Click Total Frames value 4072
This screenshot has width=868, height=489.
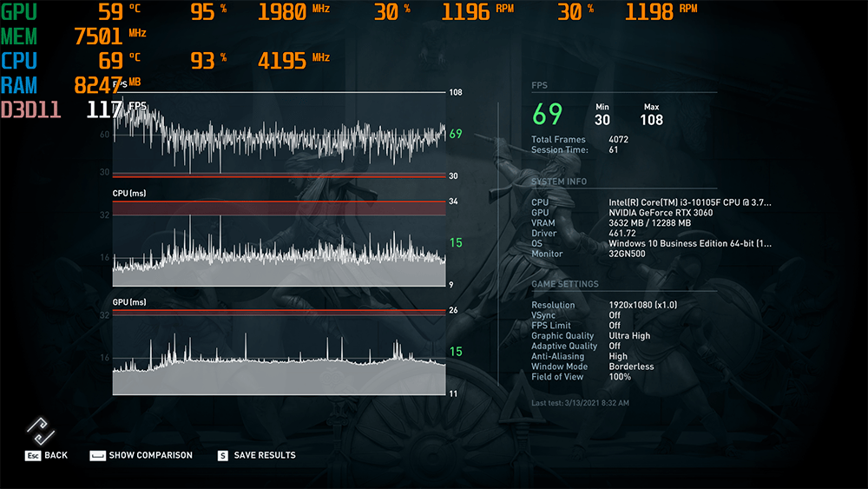[618, 140]
